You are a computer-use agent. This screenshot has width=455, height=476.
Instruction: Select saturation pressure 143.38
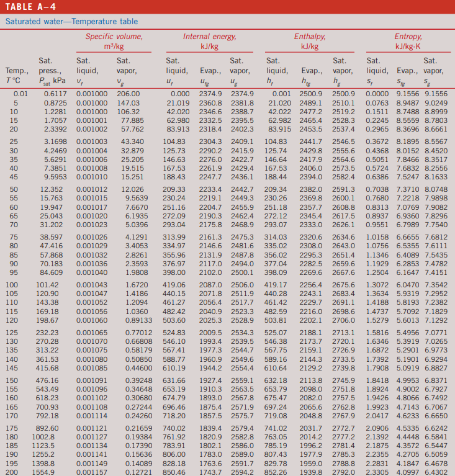pos(47,302)
